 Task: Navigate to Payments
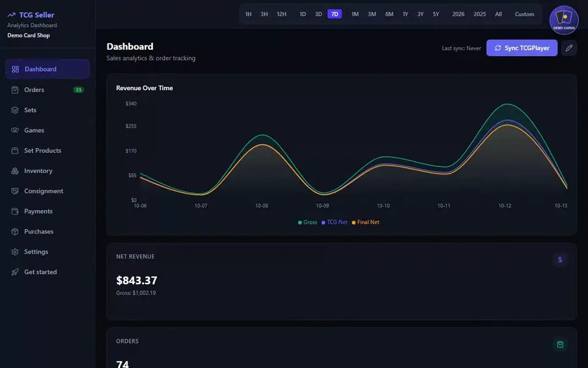tap(47, 212)
